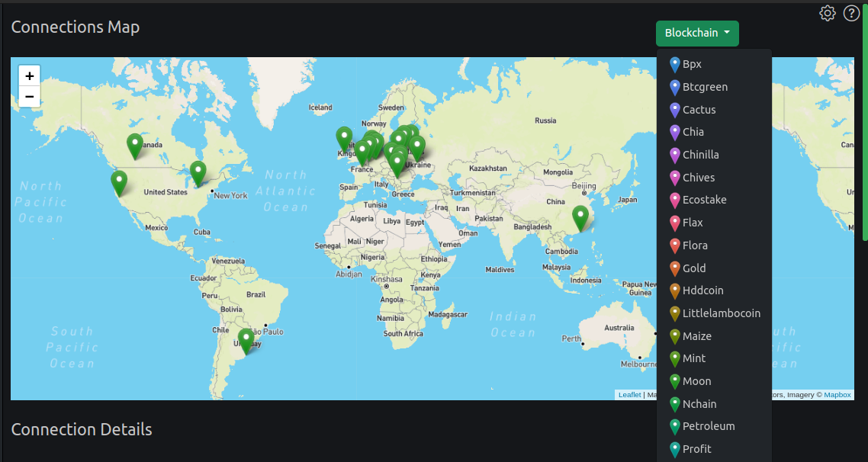Viewport: 868px width, 462px height.
Task: Choose Chinilla from the blockchain list
Action: [714, 155]
